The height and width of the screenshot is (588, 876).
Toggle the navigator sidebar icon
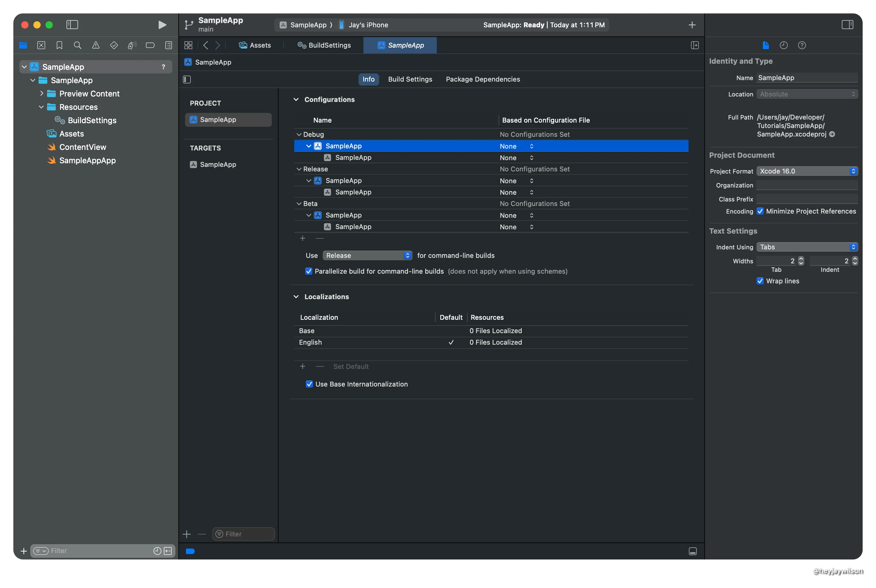(72, 25)
